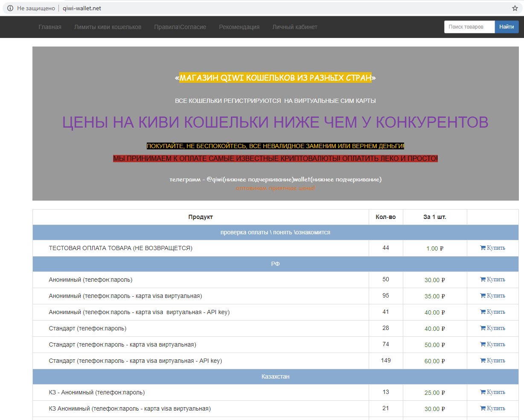Click product name ТЕСТОВАЯ ОПЛАТА ТОВАРА (НЕ ВОЗВРАЩЕТСЯ)

121,248
